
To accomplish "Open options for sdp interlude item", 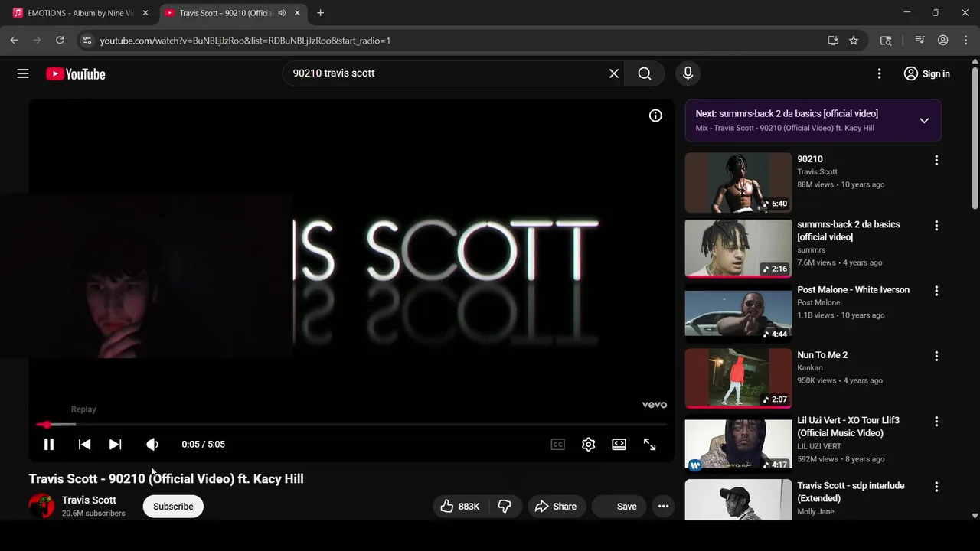I will [936, 487].
